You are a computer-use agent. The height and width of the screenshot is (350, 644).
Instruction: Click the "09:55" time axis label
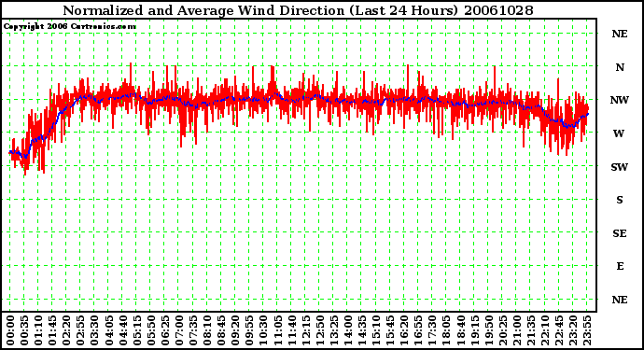pos(249,330)
